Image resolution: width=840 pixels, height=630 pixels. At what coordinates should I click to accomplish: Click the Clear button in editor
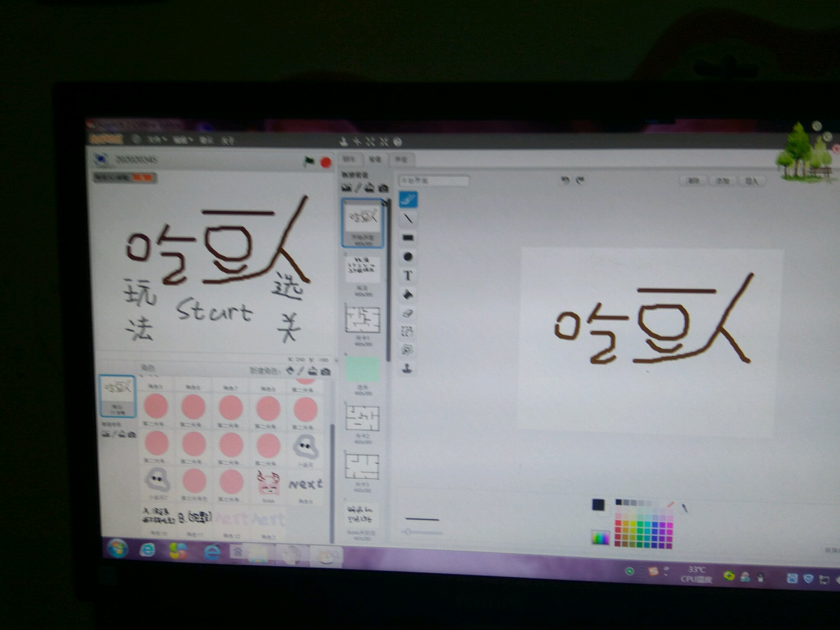click(693, 181)
